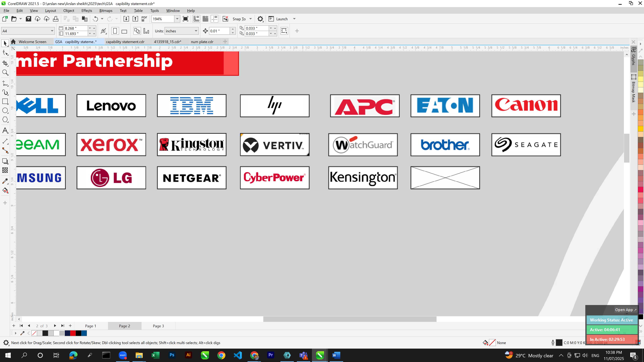Select the Rectangle tool
644x362 pixels.
point(5,101)
